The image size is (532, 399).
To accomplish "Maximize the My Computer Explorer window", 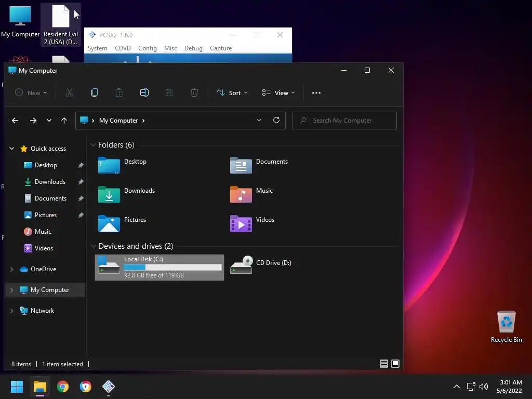I will pos(367,70).
